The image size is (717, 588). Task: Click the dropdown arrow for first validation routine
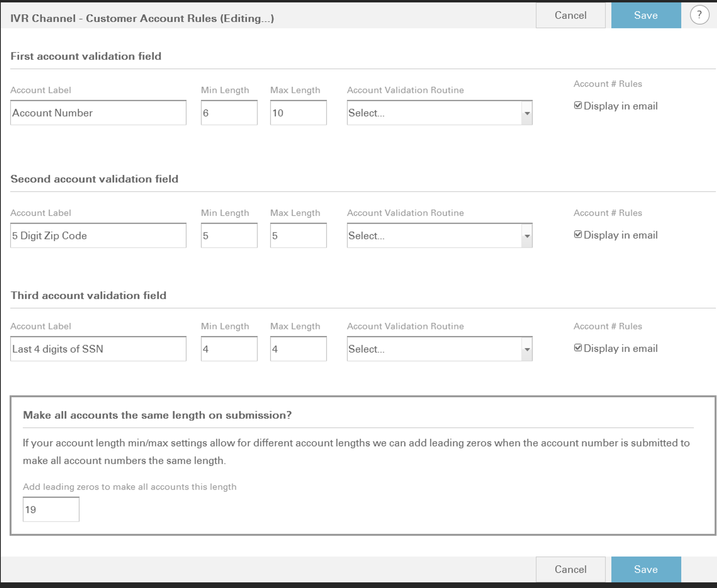click(x=527, y=113)
